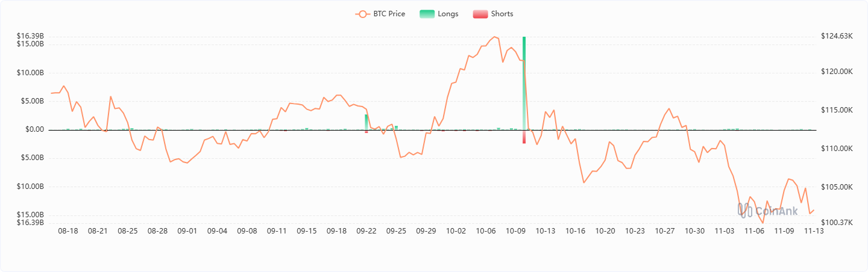The height and width of the screenshot is (272, 868).
Task: Click the 08-18 date label on x-axis
Action: [x=68, y=231]
